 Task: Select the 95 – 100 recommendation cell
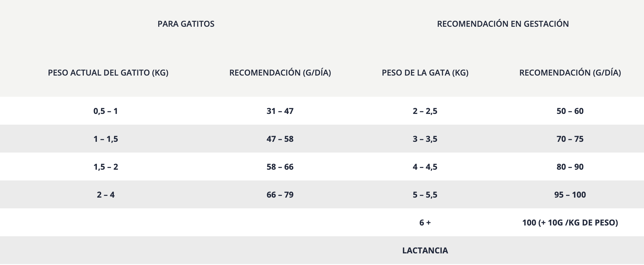(570, 195)
